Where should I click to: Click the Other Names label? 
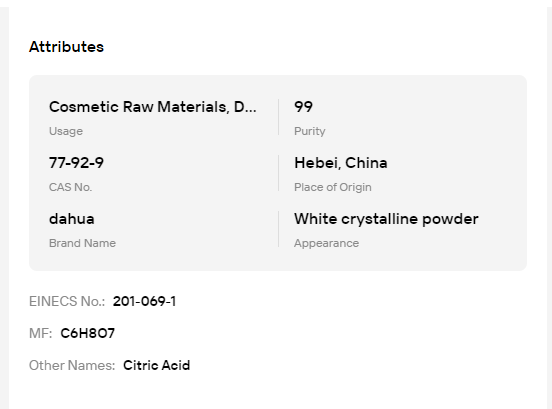point(72,365)
